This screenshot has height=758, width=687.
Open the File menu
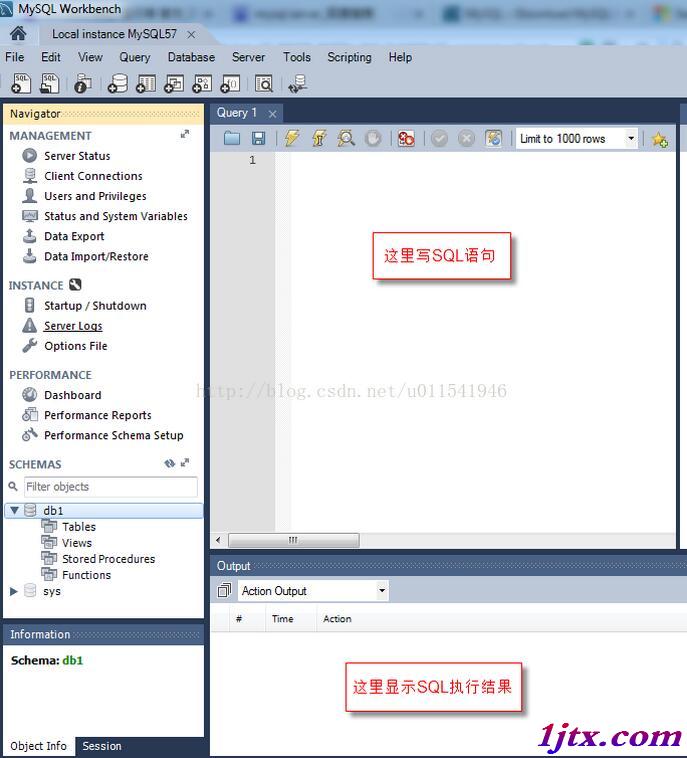pos(15,57)
